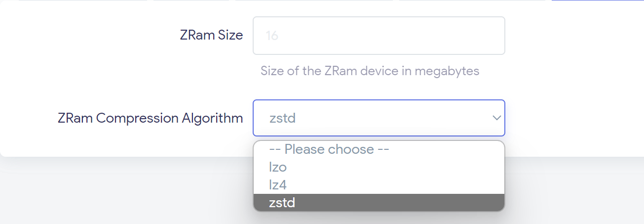Choose lz4 from the algorithm list
This screenshot has width=644, height=224.
pos(278,185)
